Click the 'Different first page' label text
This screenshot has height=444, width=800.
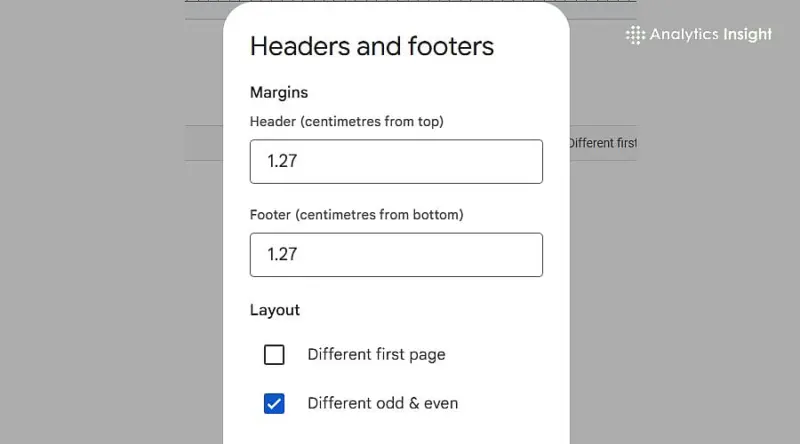click(x=376, y=355)
